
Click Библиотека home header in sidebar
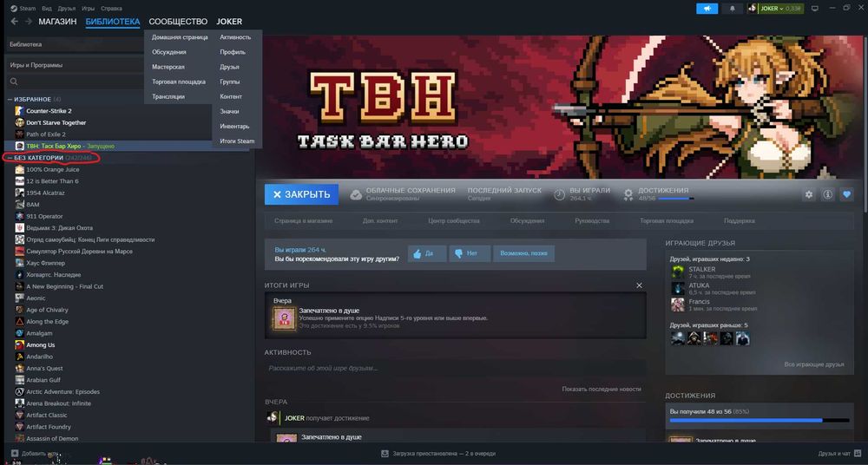point(76,44)
